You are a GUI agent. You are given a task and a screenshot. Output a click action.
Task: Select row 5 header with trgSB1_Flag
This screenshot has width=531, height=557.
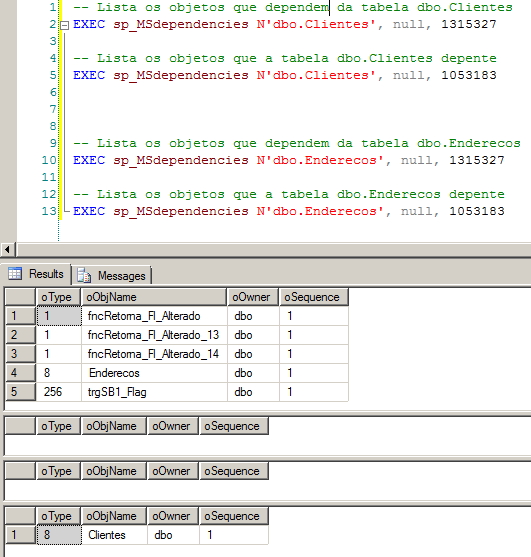pos(21,392)
